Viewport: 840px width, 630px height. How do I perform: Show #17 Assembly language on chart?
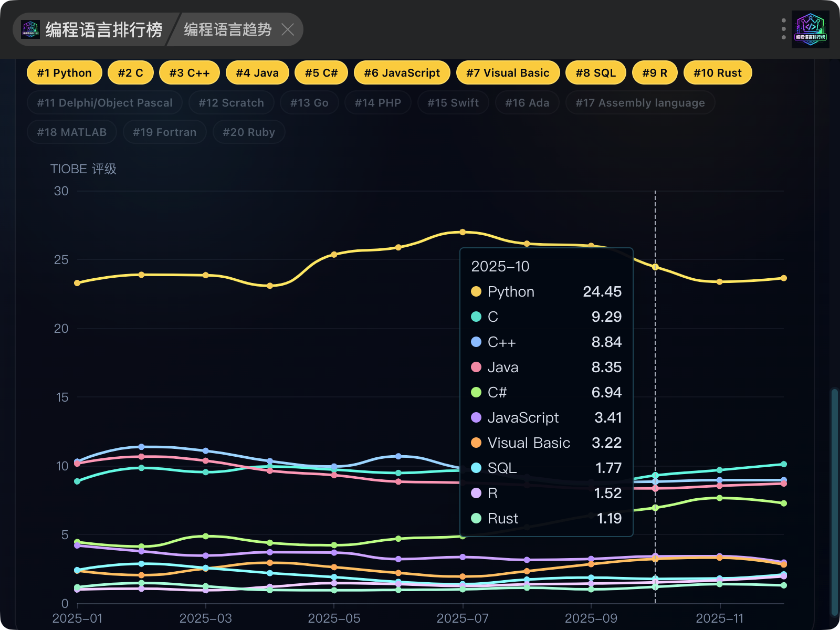tap(640, 102)
